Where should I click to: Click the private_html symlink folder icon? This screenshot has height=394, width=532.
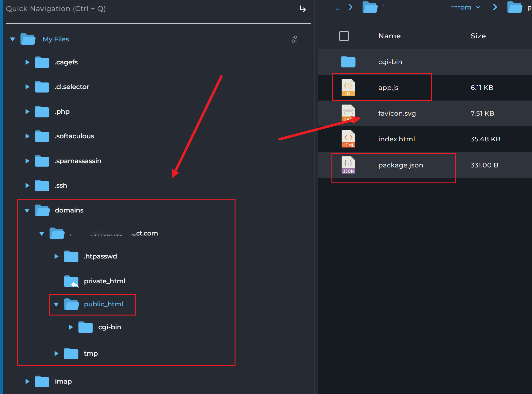(71, 281)
